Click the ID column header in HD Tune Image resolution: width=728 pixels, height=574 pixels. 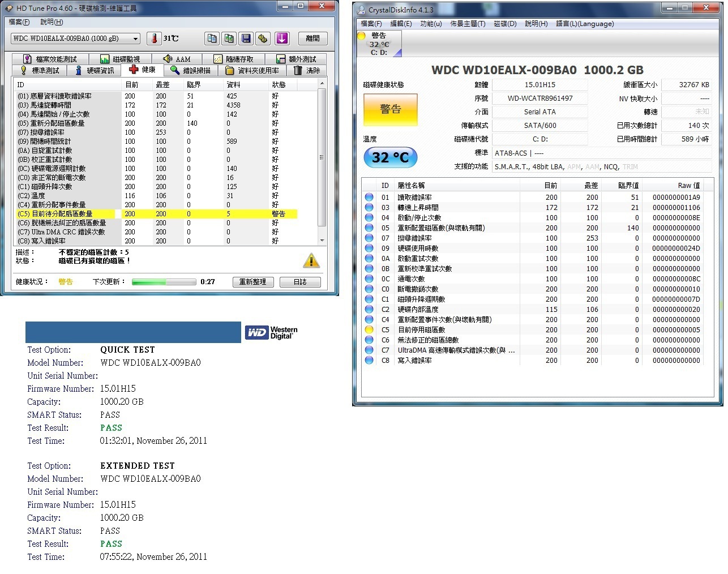68,84
